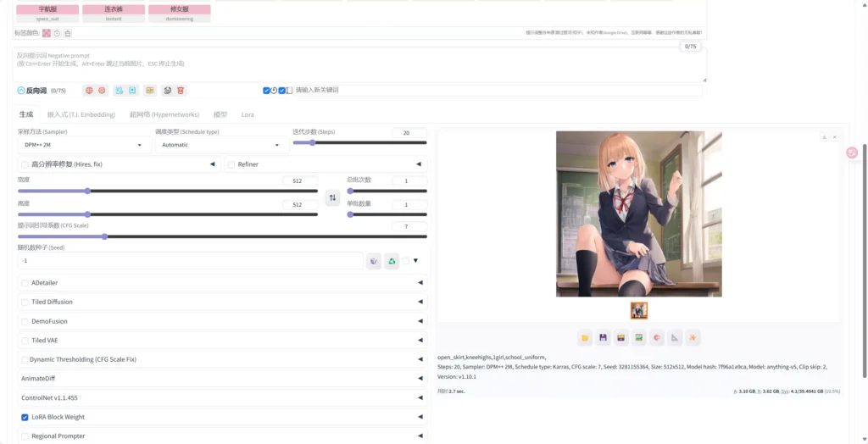Uncheck the LoRA Block Weight checkbox

pos(25,417)
